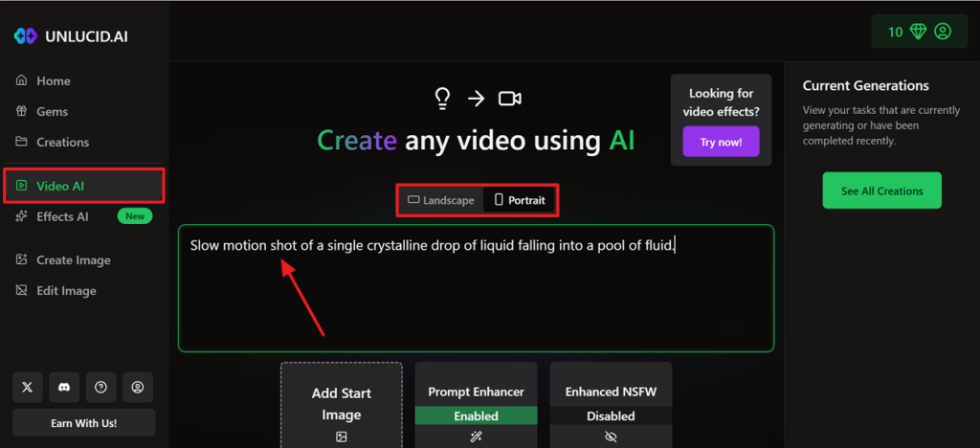Open the Home page from sidebar
The image size is (980, 448).
click(x=42, y=81)
